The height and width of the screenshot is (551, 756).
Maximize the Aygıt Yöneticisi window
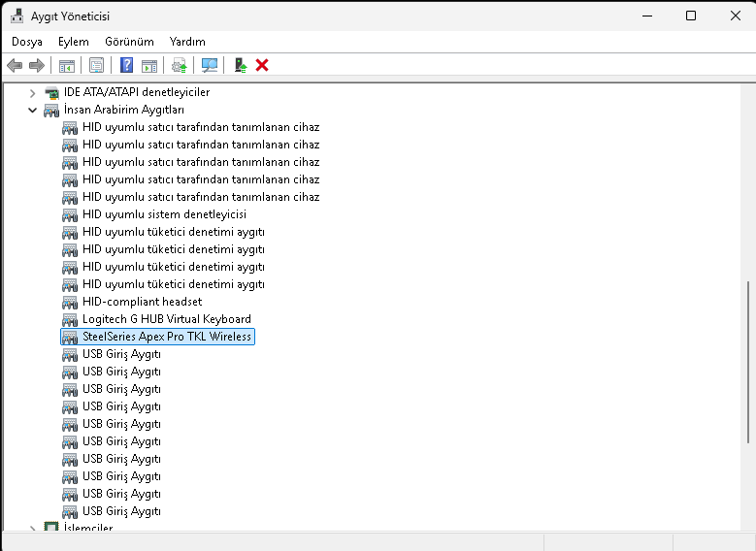tap(691, 16)
